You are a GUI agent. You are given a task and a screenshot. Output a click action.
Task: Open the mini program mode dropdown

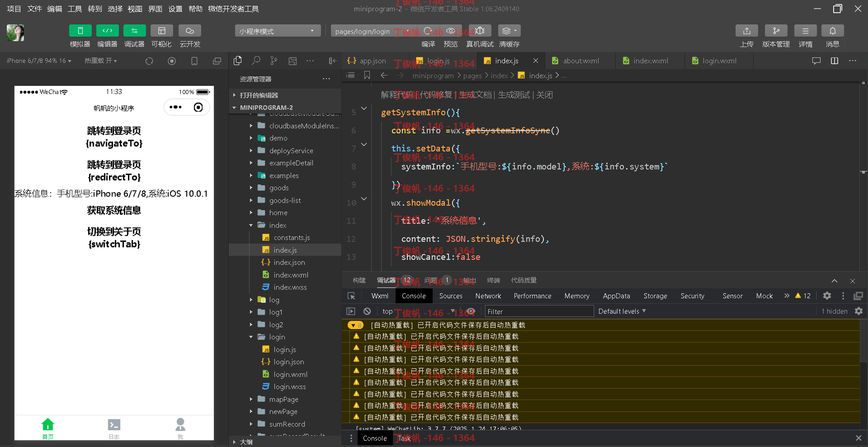(278, 31)
